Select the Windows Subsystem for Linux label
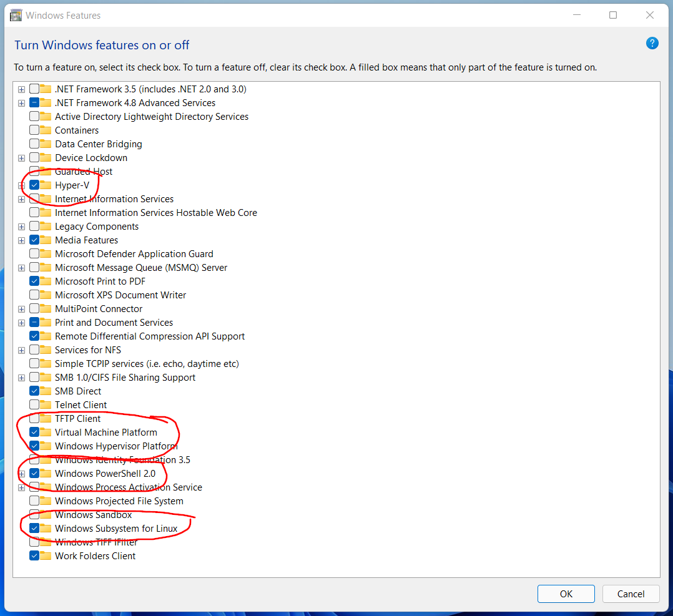Viewport: 673px width, 616px height. coord(116,529)
